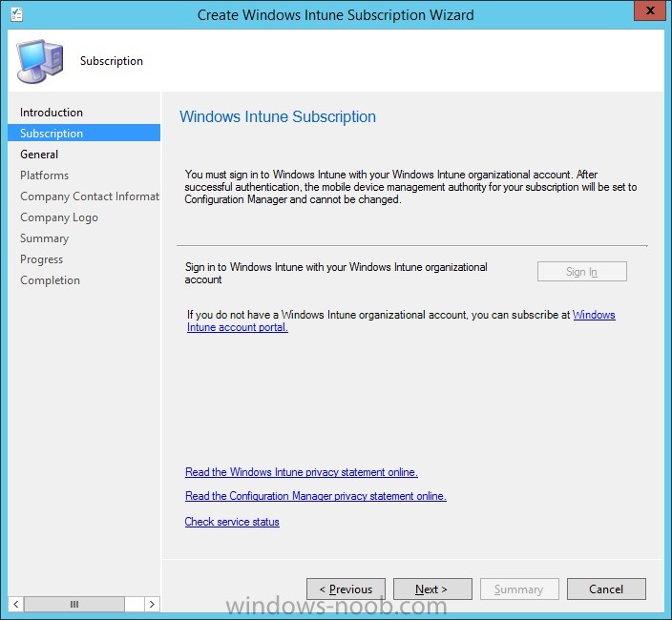
Task: Go back with the Previous button
Action: [x=346, y=589]
